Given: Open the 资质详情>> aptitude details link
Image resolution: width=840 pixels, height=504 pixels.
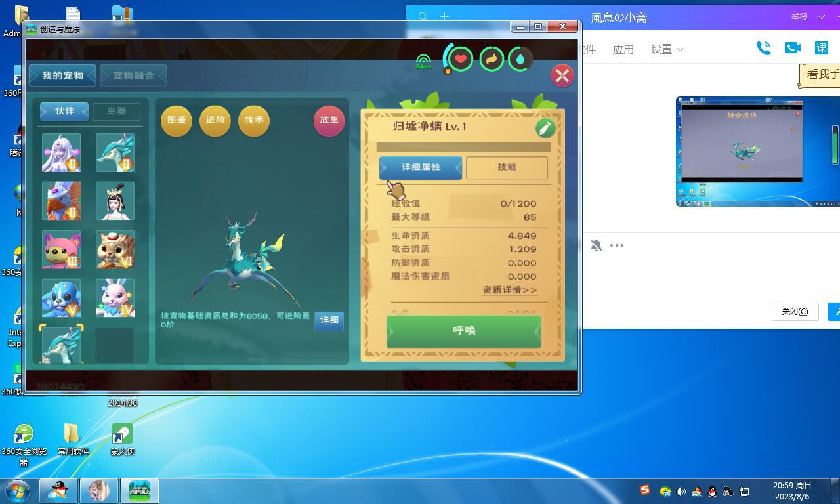Looking at the screenshot, I should click(x=510, y=290).
